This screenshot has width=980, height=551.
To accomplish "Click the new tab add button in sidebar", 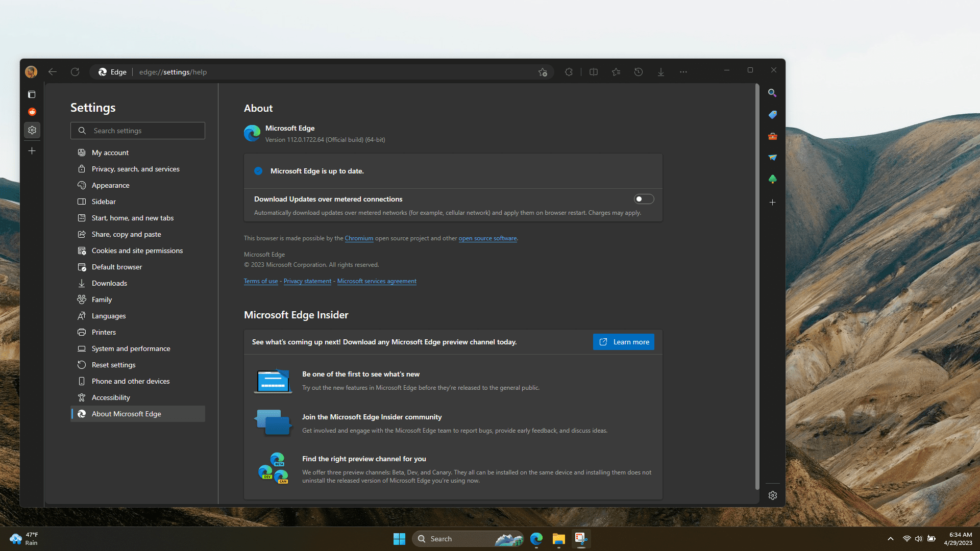I will (x=32, y=151).
